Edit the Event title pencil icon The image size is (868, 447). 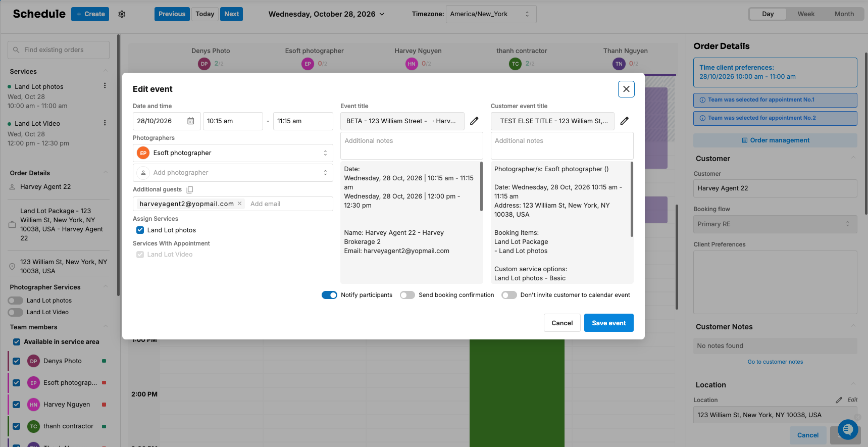474,121
